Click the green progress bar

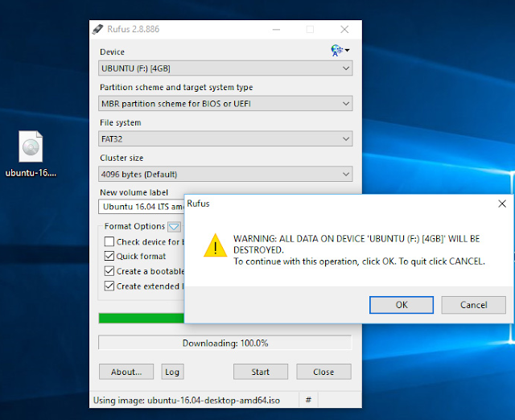142,318
